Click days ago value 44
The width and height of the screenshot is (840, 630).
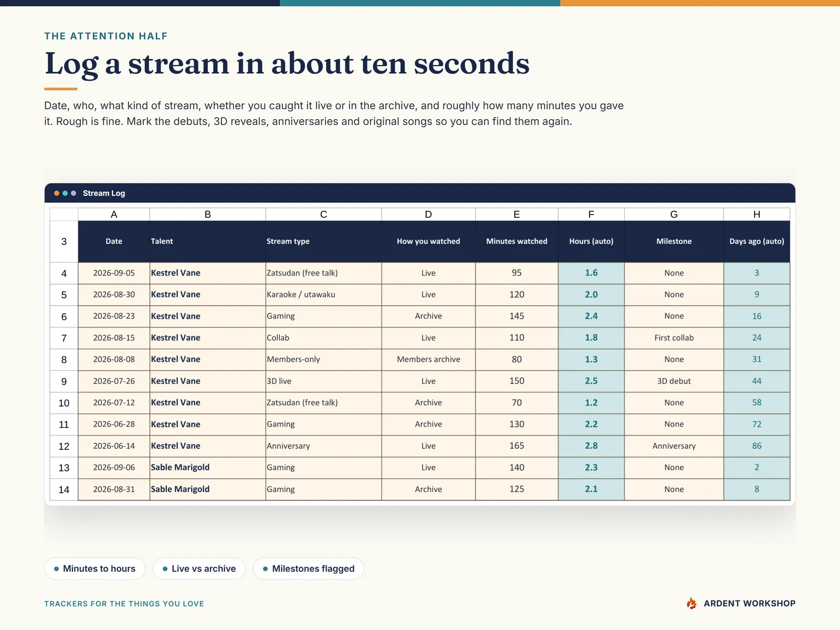(757, 381)
